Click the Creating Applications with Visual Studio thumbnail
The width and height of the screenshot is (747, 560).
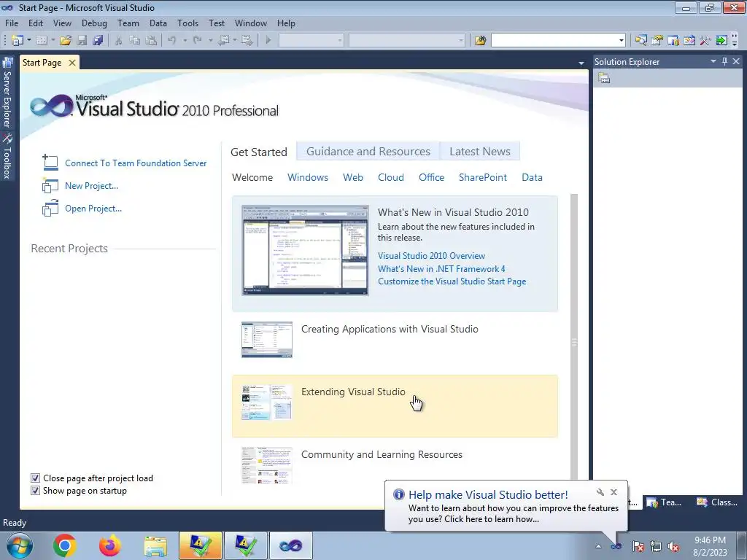[267, 340]
